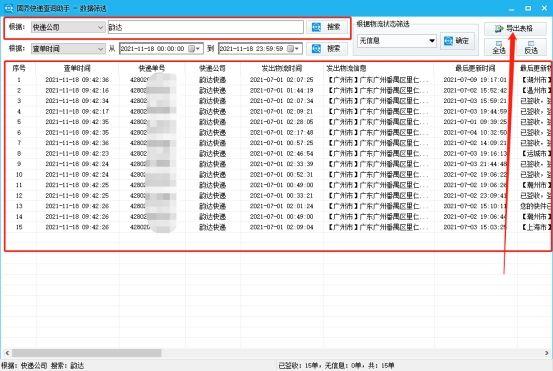Sort by the 最后更新时间 column header
Image resolution: width=553 pixels, height=371 pixels.
tap(475, 68)
